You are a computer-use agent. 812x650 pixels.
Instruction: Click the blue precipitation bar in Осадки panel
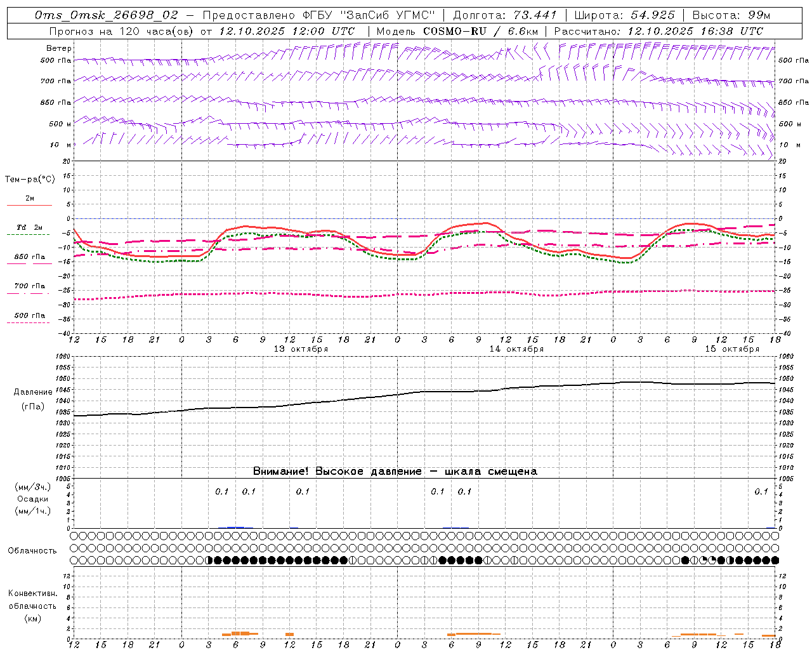236,527
